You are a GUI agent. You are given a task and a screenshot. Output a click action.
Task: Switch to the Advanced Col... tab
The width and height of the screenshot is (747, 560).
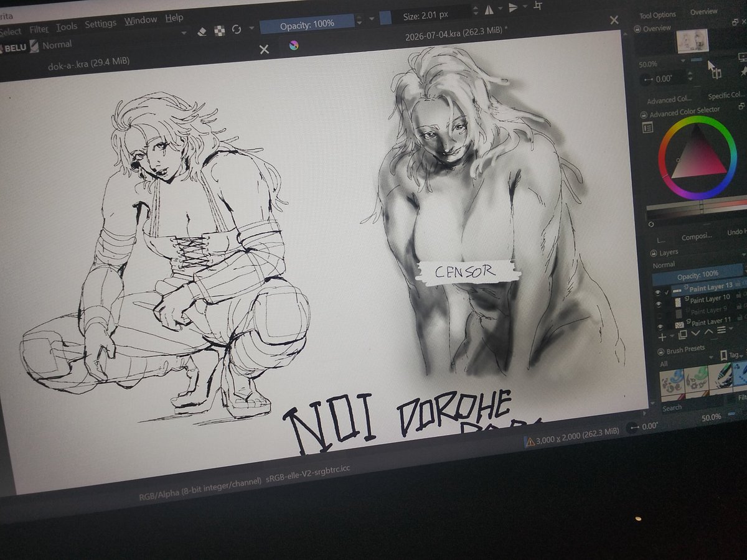(x=669, y=100)
